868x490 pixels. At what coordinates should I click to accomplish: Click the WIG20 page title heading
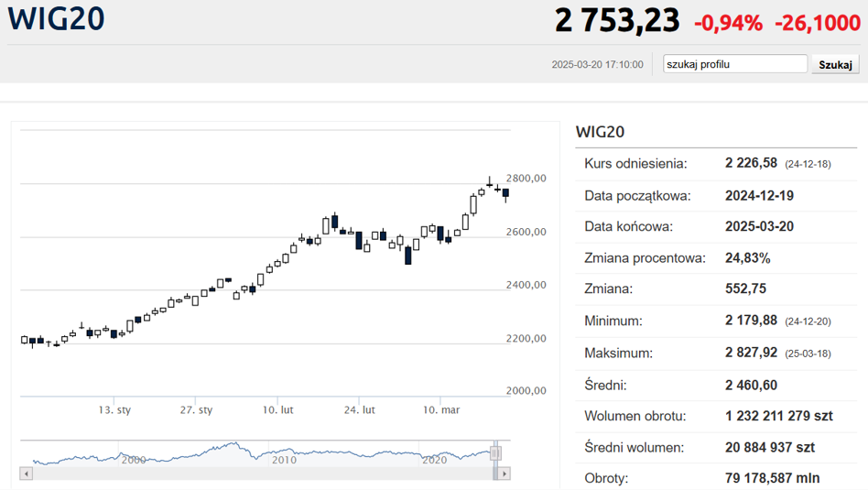[x=56, y=18]
